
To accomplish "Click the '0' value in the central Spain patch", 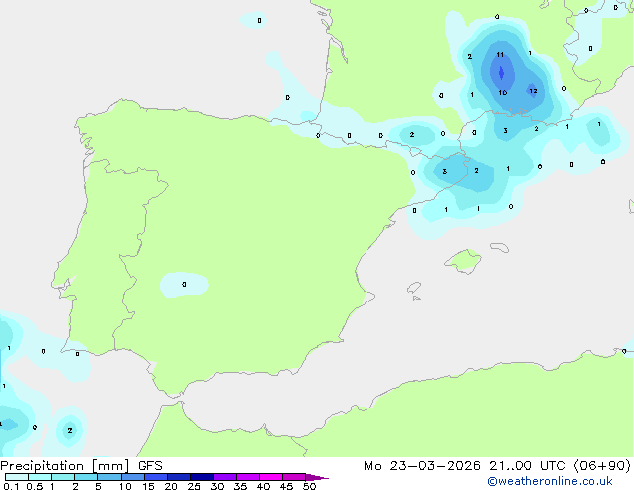I will point(184,285).
